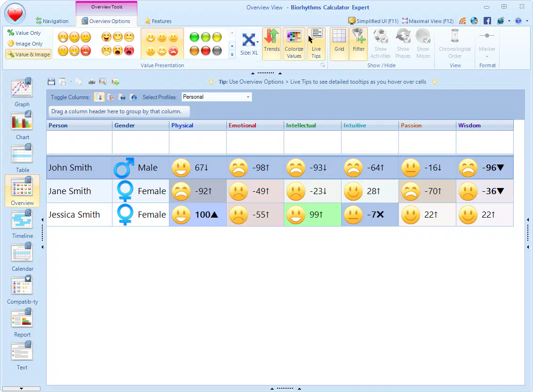Viewport: 533px width, 392px height.
Task: Click the Show Activities icon
Action: pyautogui.click(x=381, y=44)
